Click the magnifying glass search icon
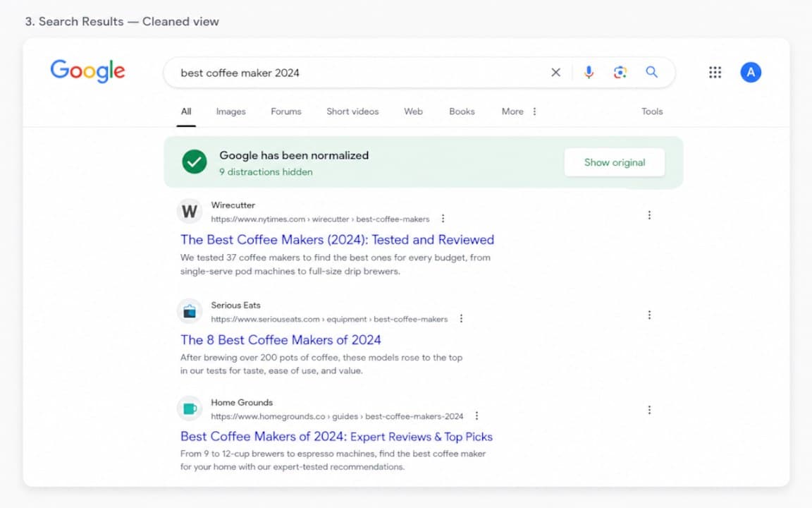The height and width of the screenshot is (508, 812). (651, 72)
